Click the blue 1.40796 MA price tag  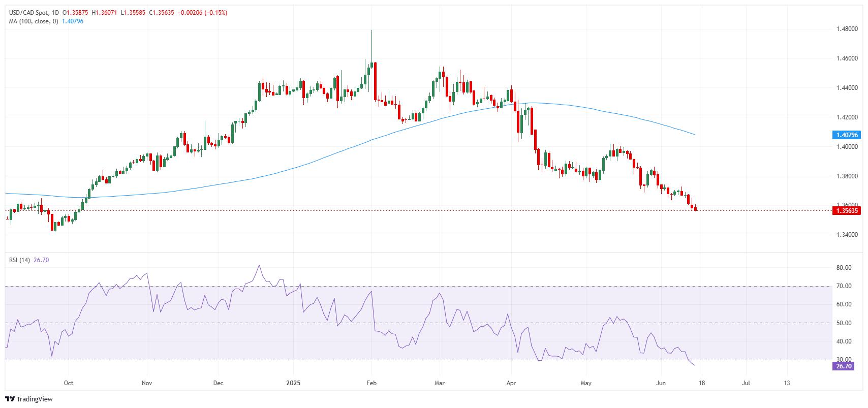pyautogui.click(x=846, y=135)
